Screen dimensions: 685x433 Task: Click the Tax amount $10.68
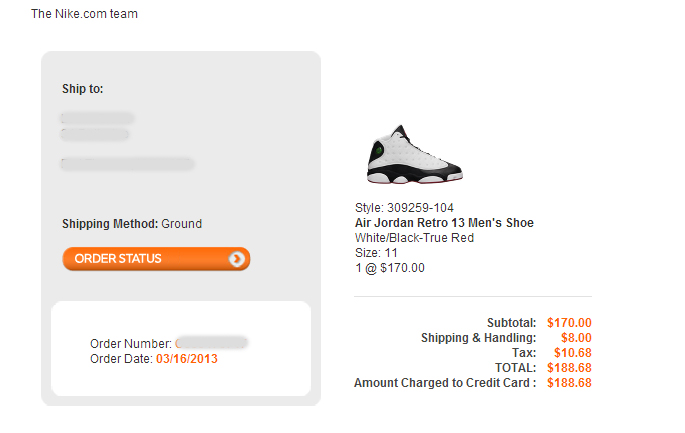click(x=573, y=353)
